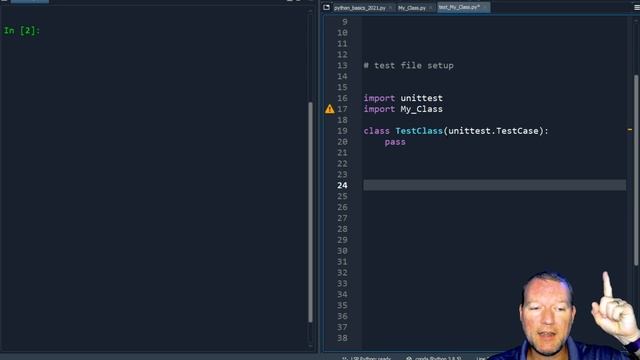640x360 pixels.
Task: Click the TestClass class name
Action: click(419, 131)
